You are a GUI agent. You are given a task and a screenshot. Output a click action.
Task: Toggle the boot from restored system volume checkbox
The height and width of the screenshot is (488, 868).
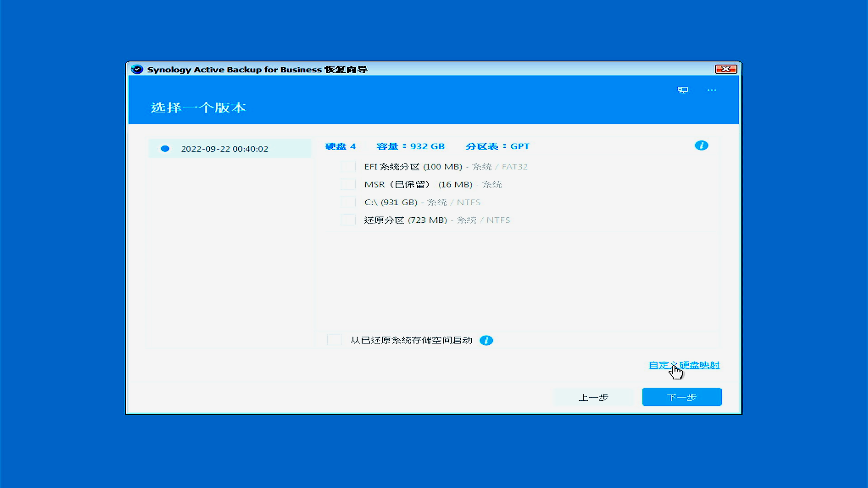coord(335,340)
